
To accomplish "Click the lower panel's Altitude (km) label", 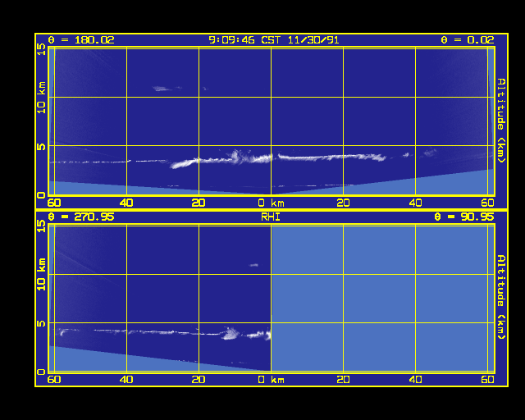I will [x=501, y=297].
